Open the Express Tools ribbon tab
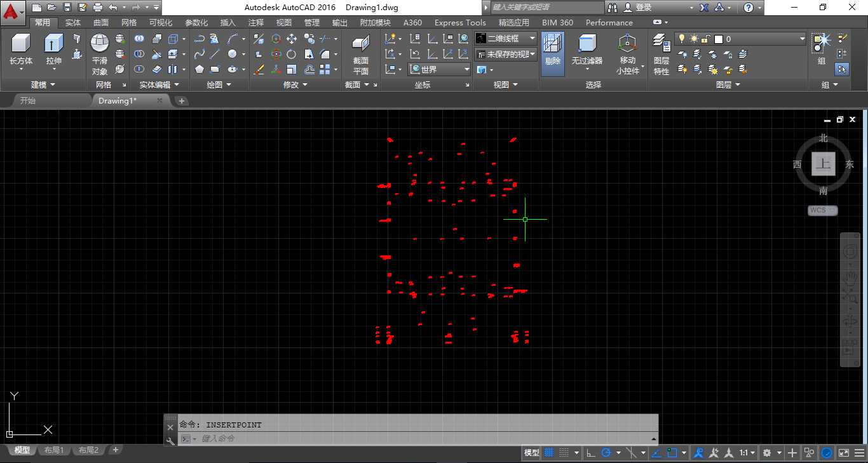 [460, 22]
